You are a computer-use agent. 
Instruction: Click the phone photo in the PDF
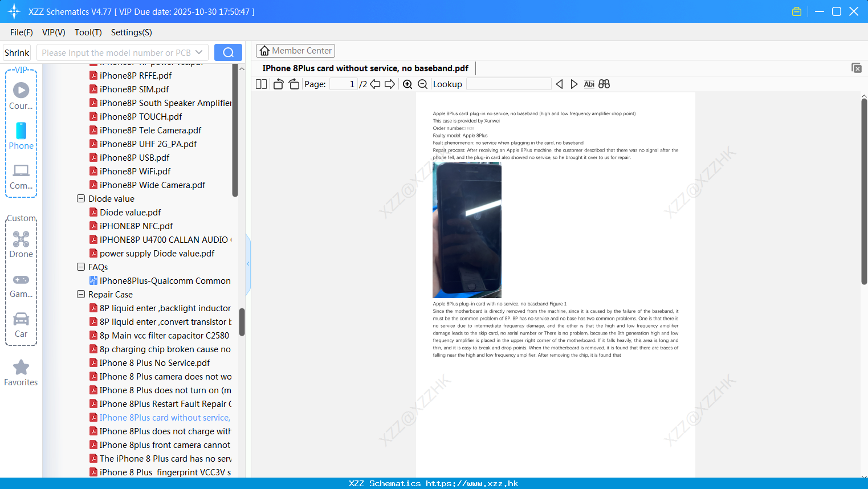[x=467, y=230]
